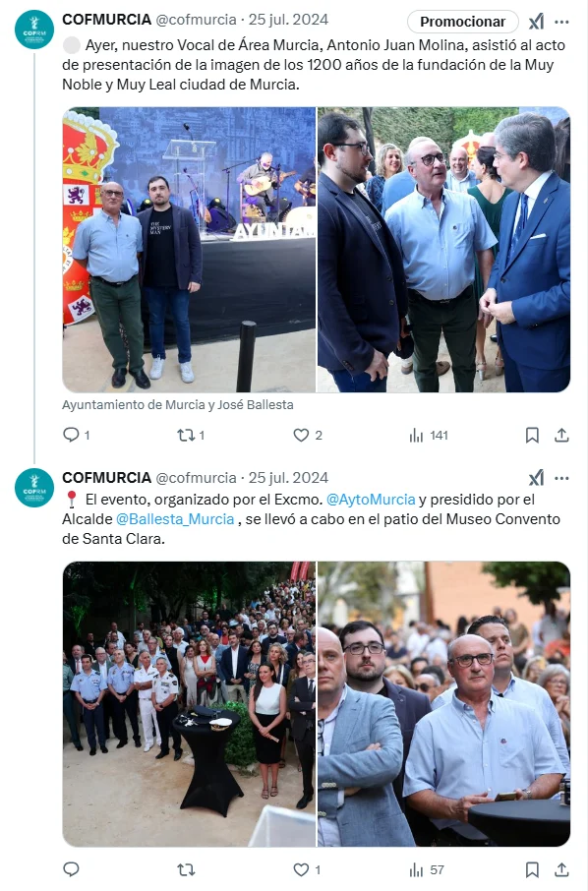Open Grok icon on second tweet
Viewport: 588px width, 891px height.
[x=536, y=478]
